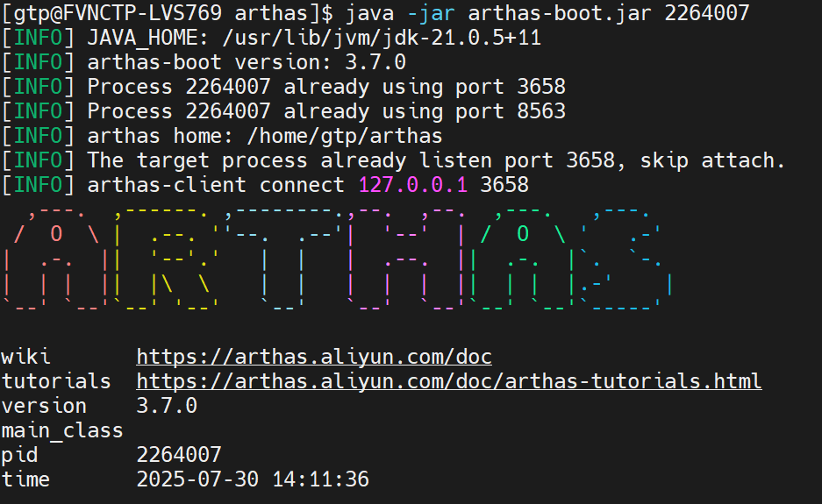The height and width of the screenshot is (504, 822).
Task: Open the arthas wiki doc link
Action: tap(314, 357)
